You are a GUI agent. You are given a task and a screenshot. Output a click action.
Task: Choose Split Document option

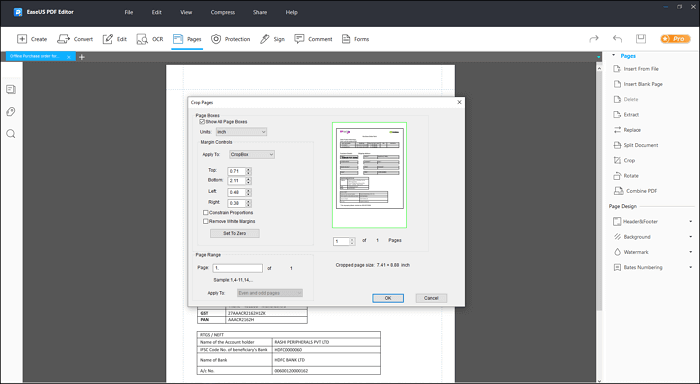(636, 145)
